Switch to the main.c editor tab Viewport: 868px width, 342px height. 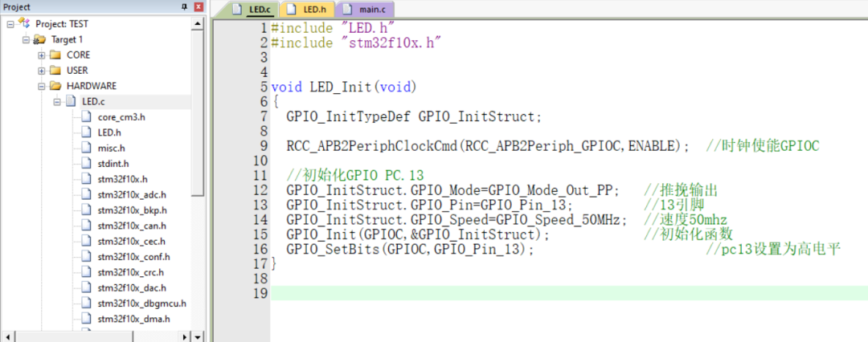tap(366, 10)
